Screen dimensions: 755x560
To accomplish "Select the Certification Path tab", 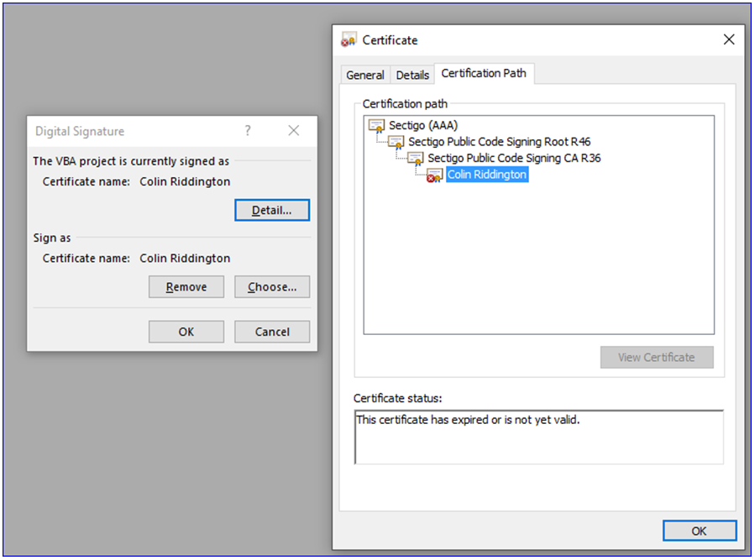I will [484, 73].
